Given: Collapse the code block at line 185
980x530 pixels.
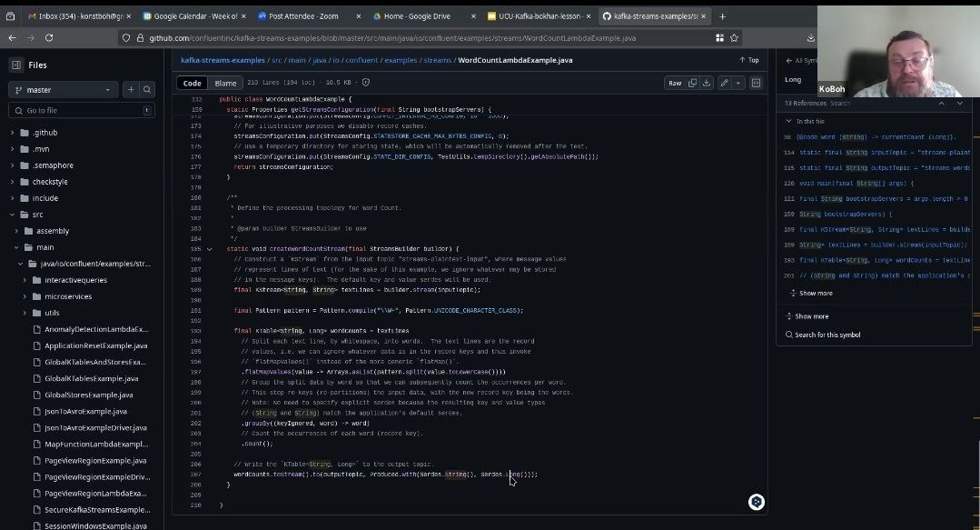Looking at the screenshot, I should 210,249.
